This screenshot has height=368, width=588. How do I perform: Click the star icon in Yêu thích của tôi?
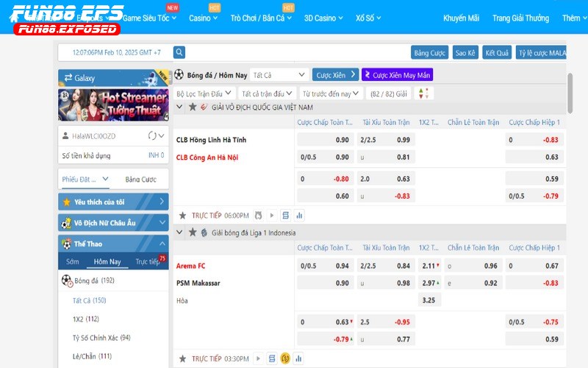67,202
